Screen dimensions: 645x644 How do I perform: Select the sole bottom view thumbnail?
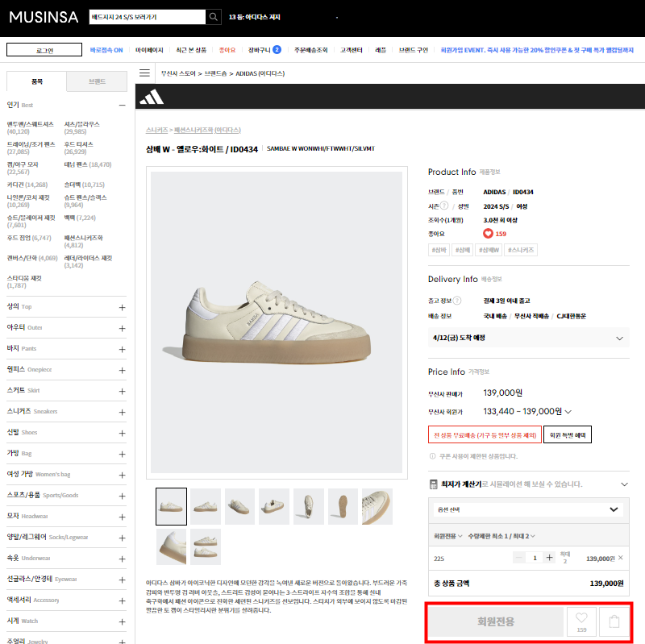point(343,506)
